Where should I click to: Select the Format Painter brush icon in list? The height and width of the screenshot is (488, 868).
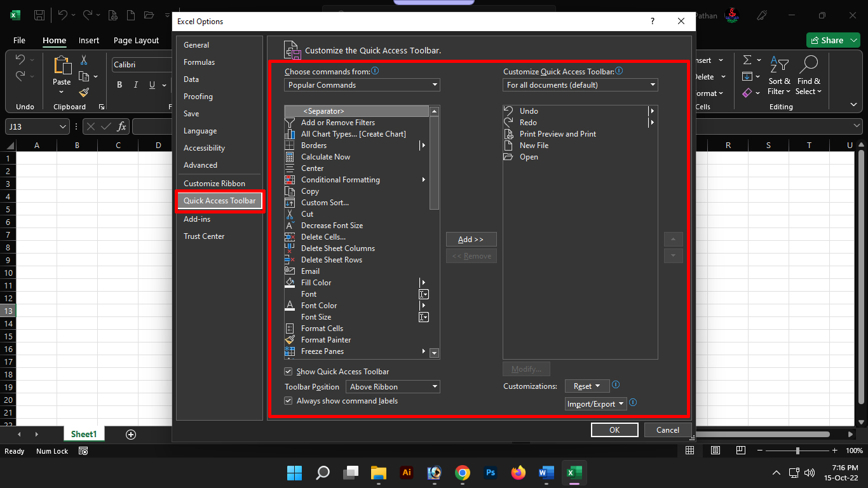[290, 340]
